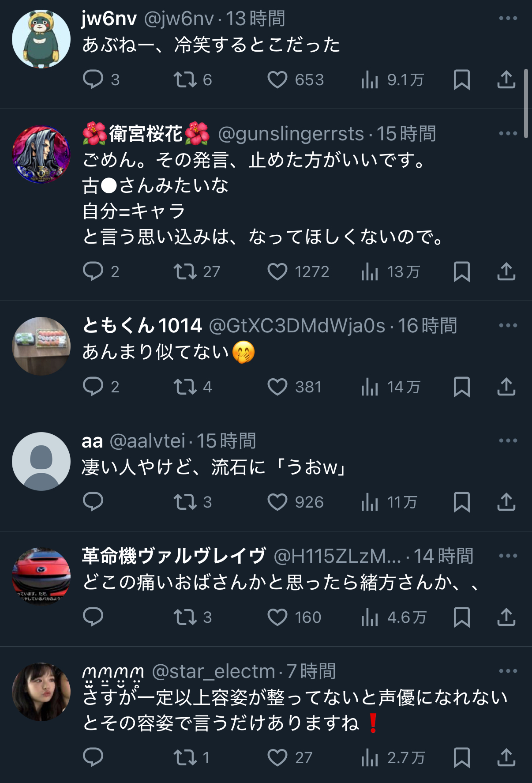
Task: Reply to 革命機ヴァルヴレイヴ's tweet
Action: [x=93, y=617]
